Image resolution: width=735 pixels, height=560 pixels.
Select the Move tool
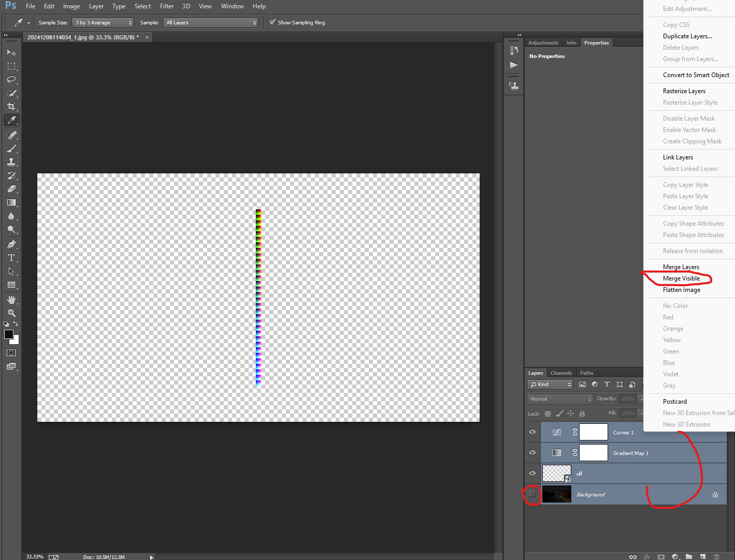coord(11,53)
